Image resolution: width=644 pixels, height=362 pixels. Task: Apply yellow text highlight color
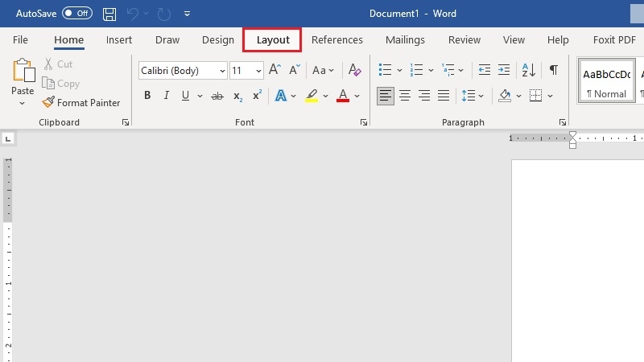tap(312, 96)
